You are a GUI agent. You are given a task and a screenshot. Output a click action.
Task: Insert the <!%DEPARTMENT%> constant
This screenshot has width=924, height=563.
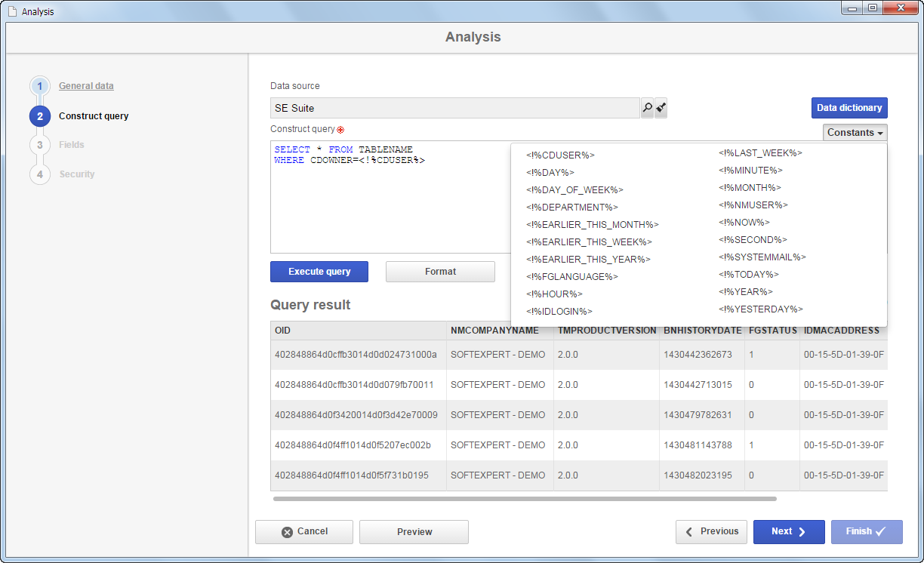pos(572,208)
